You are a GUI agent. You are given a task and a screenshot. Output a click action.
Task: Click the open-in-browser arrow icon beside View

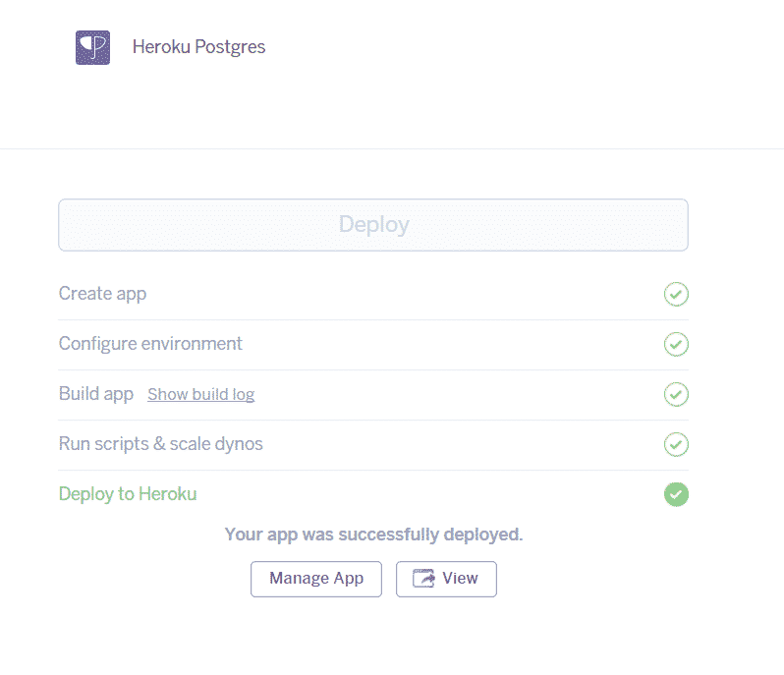point(423,579)
